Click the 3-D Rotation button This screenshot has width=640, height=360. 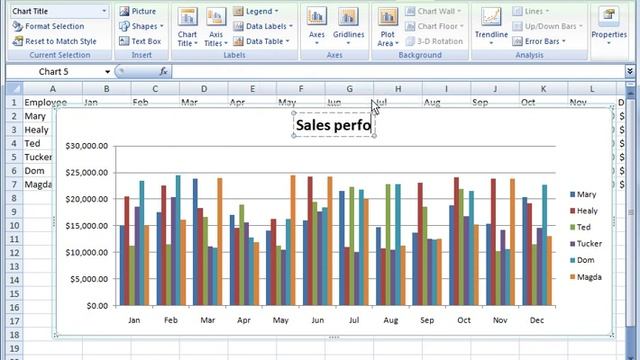pyautogui.click(x=434, y=41)
